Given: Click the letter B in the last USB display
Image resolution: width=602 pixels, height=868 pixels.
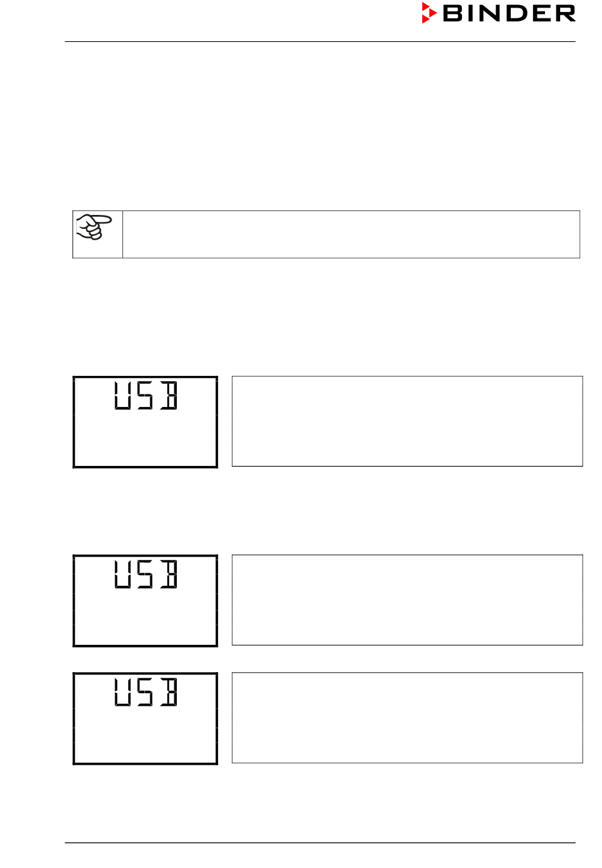Looking at the screenshot, I should [x=169, y=692].
